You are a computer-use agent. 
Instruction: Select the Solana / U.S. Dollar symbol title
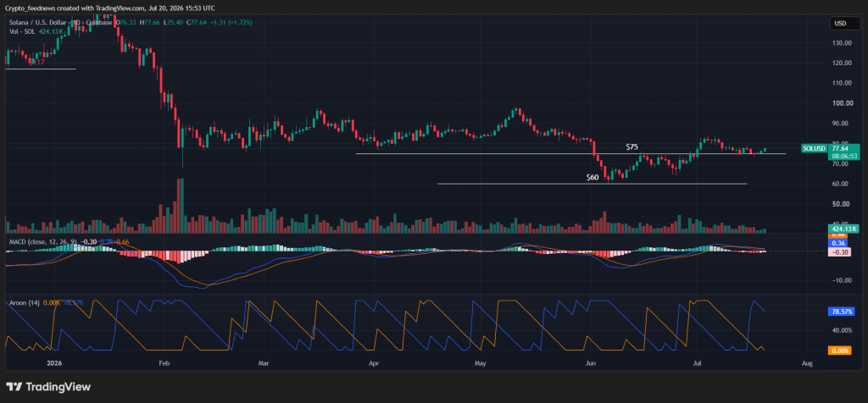point(37,22)
